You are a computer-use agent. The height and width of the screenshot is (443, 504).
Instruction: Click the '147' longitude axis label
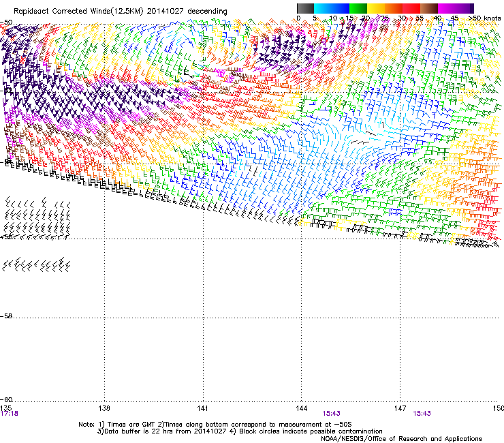[400, 408]
